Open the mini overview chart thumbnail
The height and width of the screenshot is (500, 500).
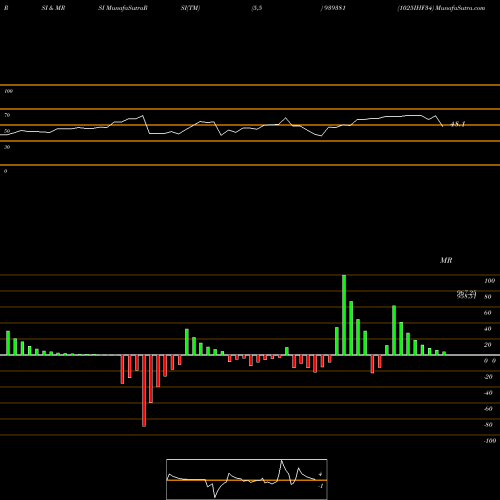(x=247, y=479)
